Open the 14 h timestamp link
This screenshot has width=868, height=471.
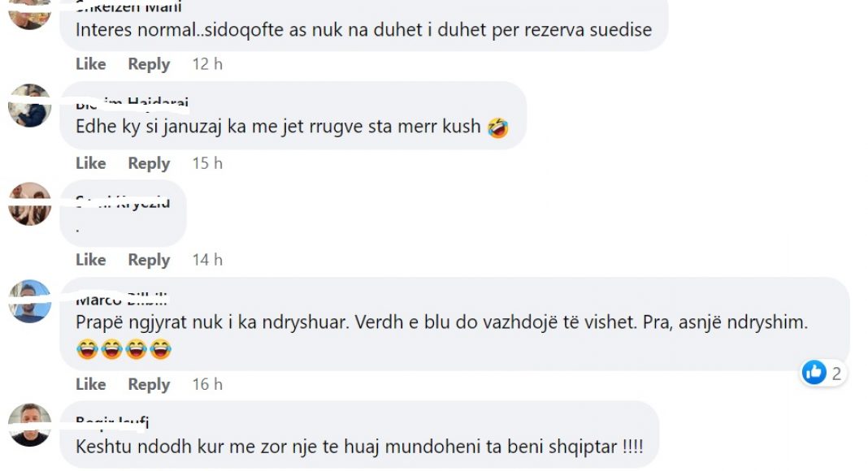pos(207,259)
